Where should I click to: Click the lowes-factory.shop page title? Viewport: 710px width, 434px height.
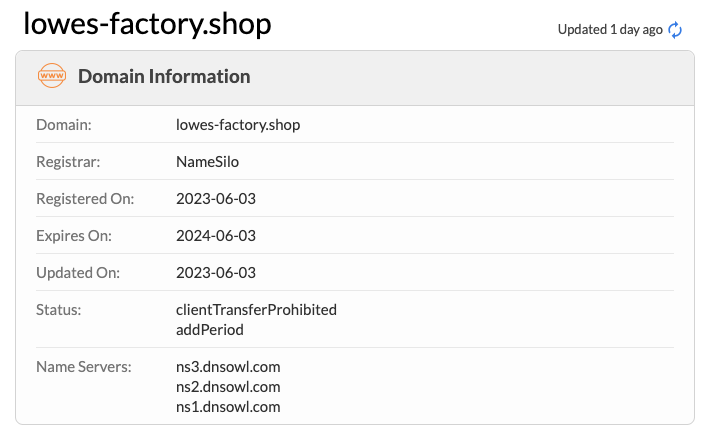[x=147, y=24]
